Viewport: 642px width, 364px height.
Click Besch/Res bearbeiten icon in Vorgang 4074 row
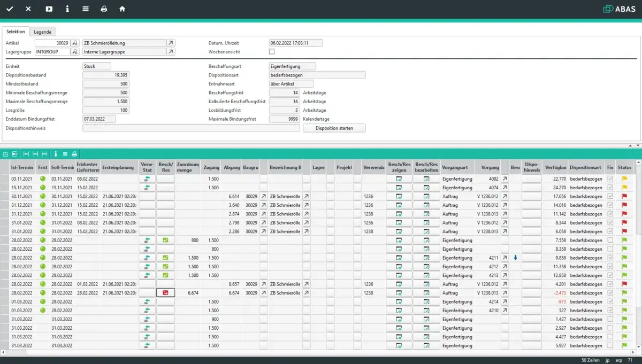click(x=426, y=188)
